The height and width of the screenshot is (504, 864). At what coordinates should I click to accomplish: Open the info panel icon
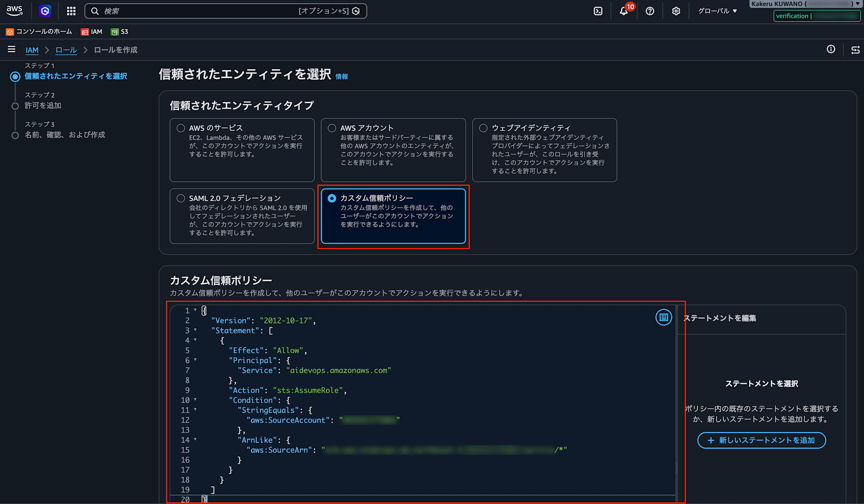pos(831,49)
